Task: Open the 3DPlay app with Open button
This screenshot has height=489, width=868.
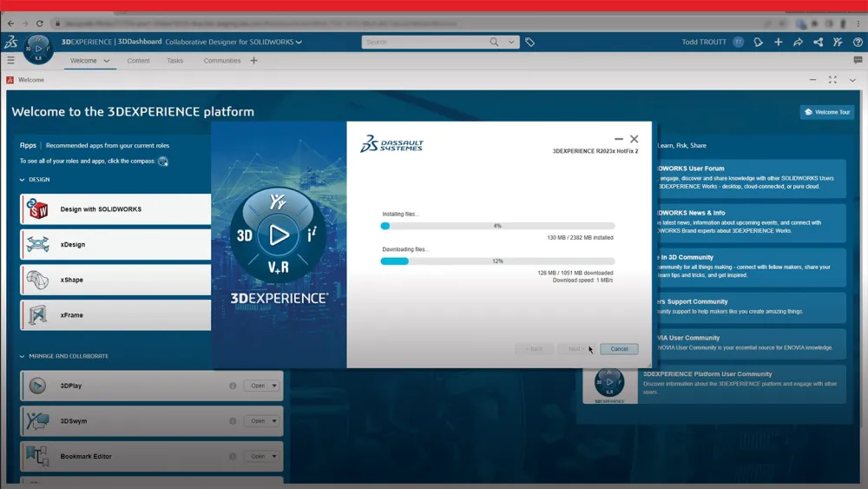Action: (258, 386)
